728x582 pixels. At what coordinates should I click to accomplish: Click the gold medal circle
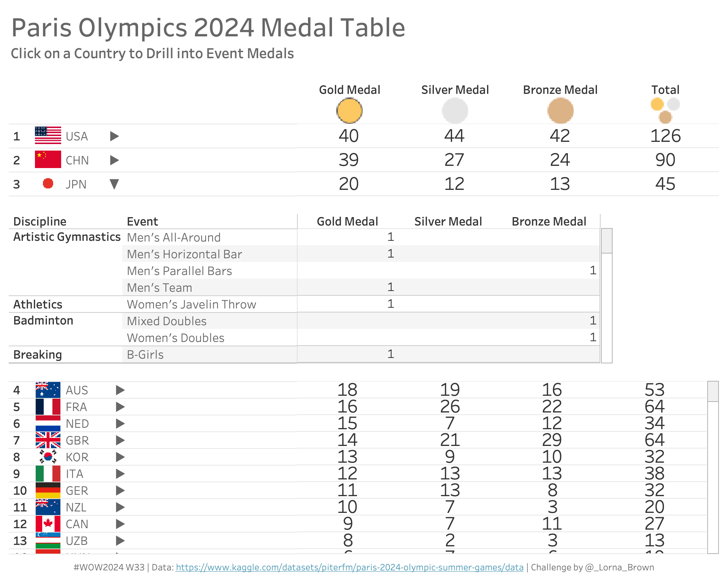point(349,111)
